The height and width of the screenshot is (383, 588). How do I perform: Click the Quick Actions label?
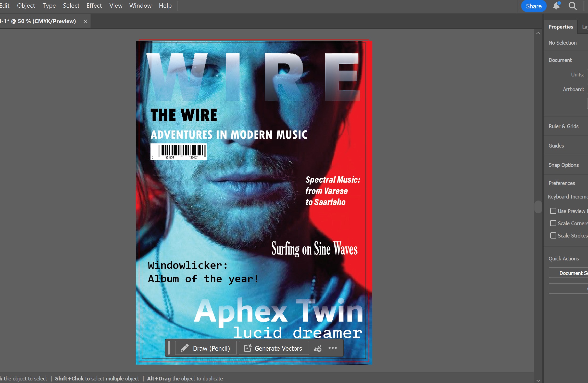coord(564,259)
